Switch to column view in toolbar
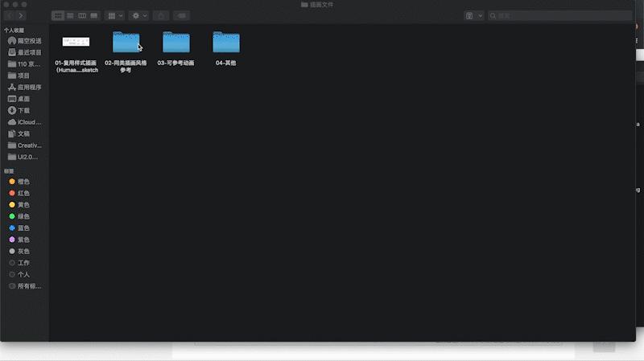Image resolution: width=644 pixels, height=361 pixels. tap(82, 15)
